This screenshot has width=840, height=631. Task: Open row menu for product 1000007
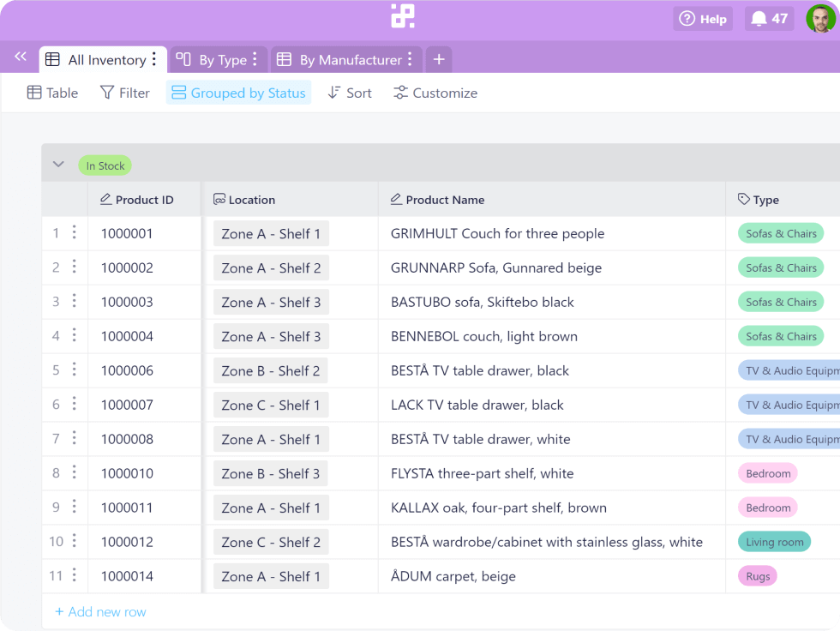75,404
